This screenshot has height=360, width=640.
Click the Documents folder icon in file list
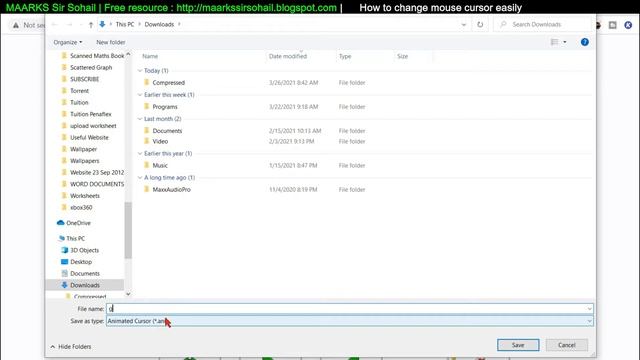(x=147, y=131)
